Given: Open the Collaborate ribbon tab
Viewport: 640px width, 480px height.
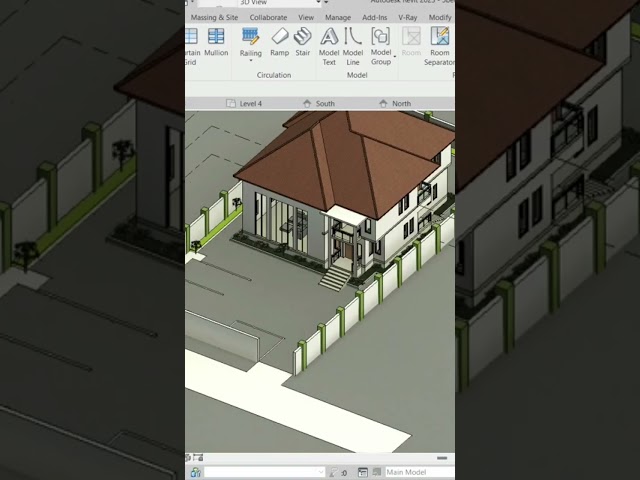Looking at the screenshot, I should pyautogui.click(x=268, y=18).
